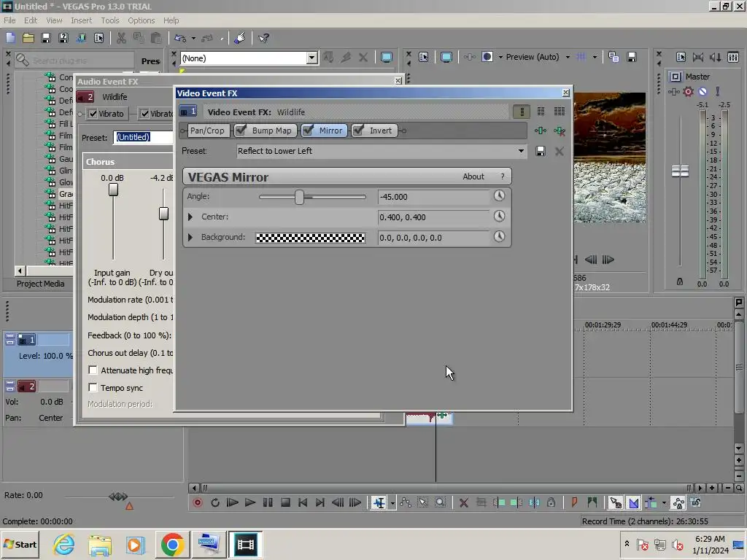Click the Lock event icon in bottom toolbar

551,503
